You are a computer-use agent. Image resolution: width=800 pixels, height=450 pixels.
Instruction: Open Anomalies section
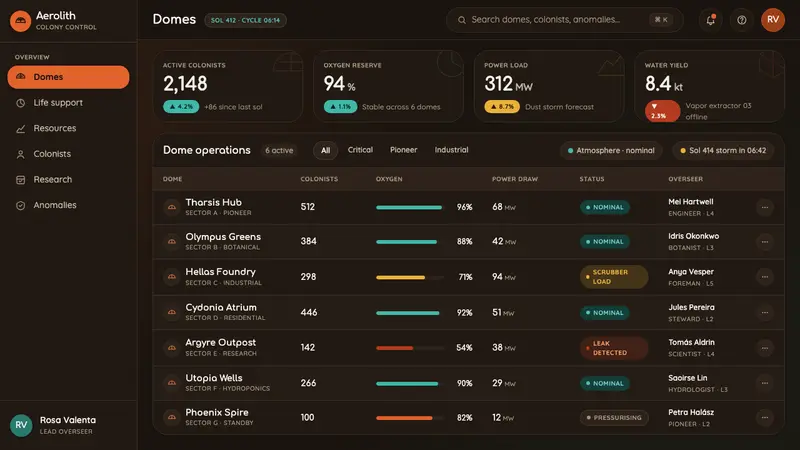pyautogui.click(x=68, y=205)
